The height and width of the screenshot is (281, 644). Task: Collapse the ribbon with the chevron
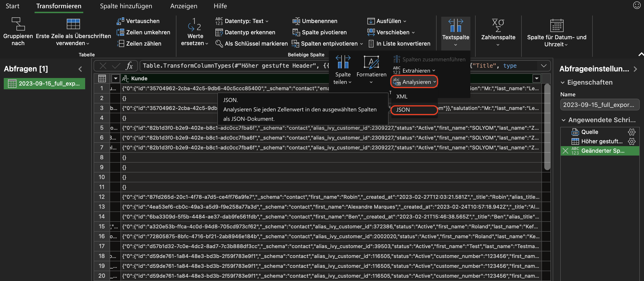pos(640,54)
